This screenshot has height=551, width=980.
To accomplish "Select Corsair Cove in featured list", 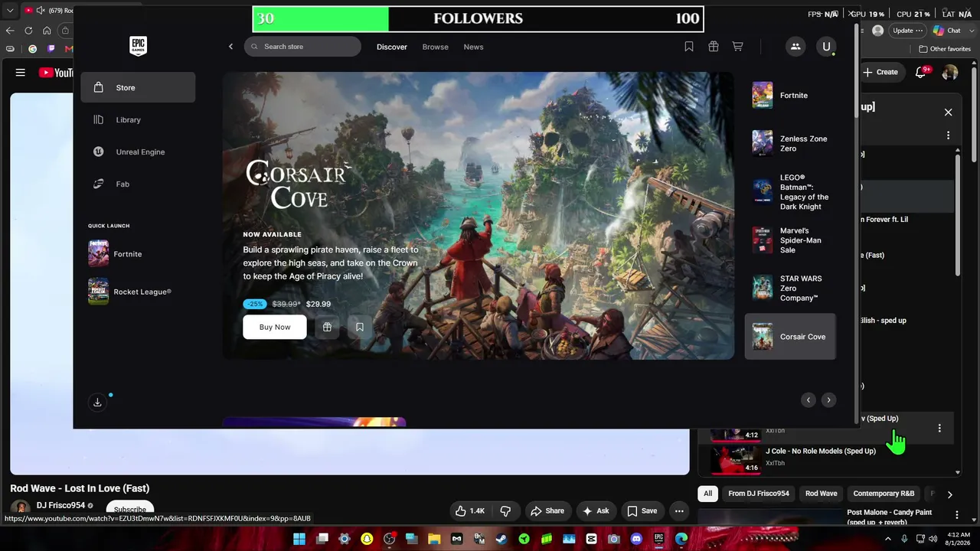I will [x=790, y=337].
